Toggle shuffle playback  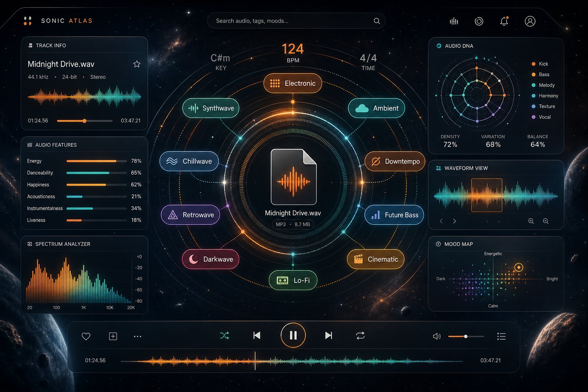coord(224,336)
